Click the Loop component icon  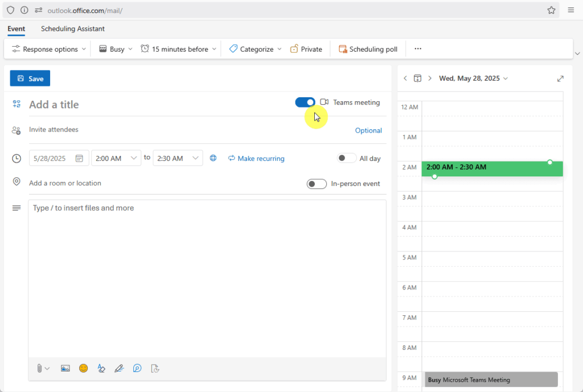click(137, 368)
